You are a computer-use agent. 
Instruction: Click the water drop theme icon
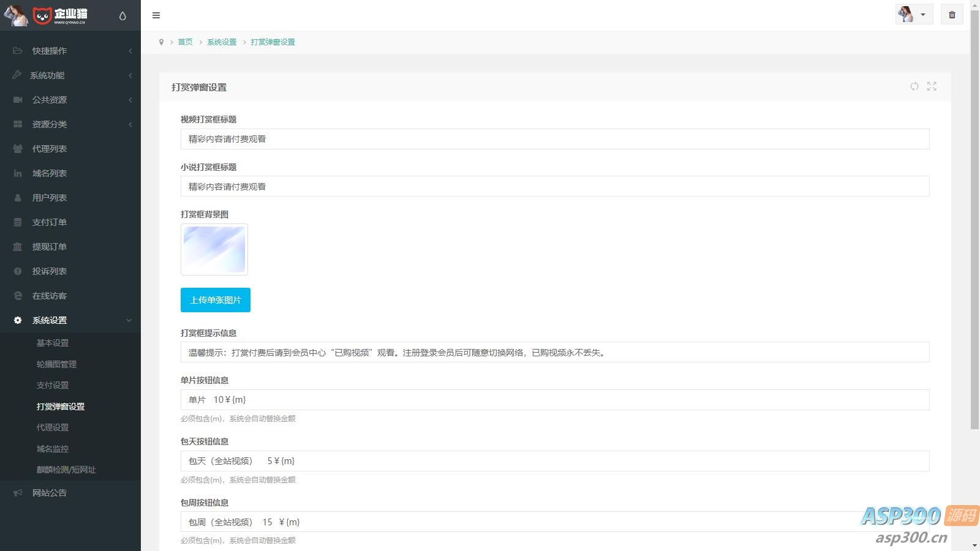[x=123, y=16]
